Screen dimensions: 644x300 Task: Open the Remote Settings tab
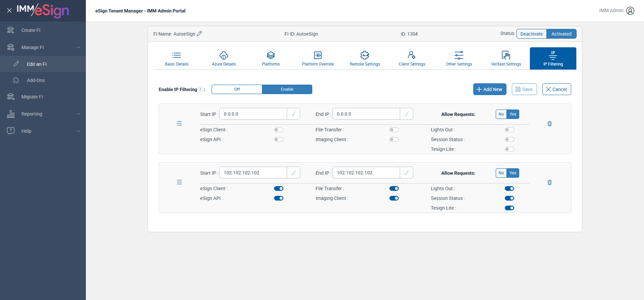coord(365,58)
